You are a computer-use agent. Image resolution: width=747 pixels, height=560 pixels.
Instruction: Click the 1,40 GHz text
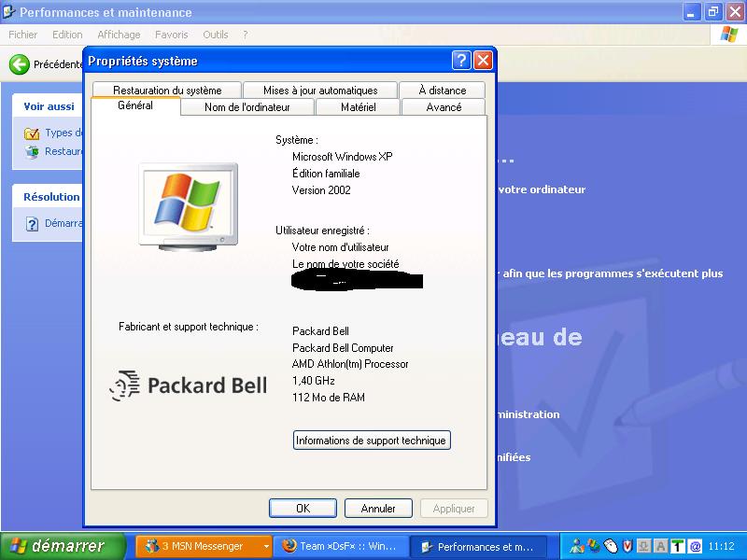tap(314, 381)
